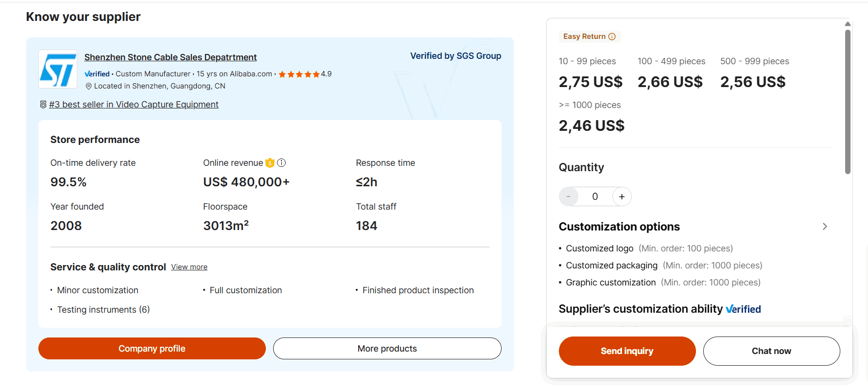Screen dimensions: 868x390
Task: Click the Online revenue info icon
Action: pyautogui.click(x=281, y=163)
